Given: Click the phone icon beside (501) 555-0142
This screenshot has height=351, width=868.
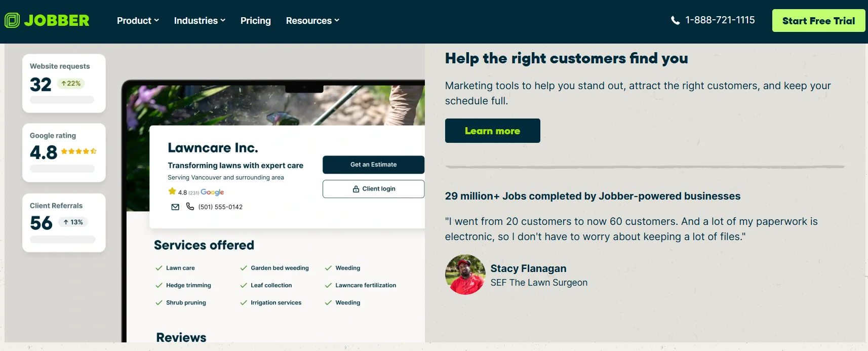Looking at the screenshot, I should click(190, 206).
